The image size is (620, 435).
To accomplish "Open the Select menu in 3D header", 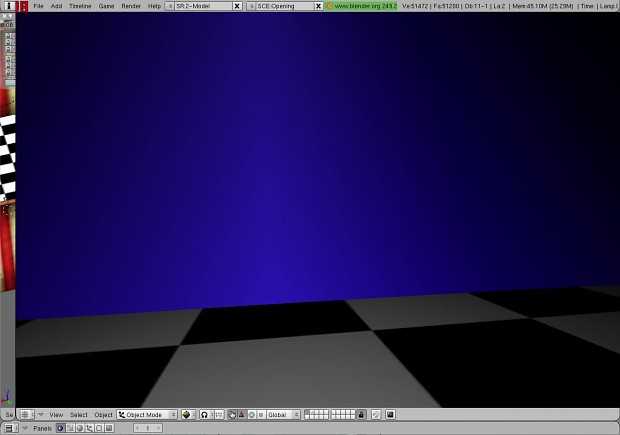I will [79, 414].
